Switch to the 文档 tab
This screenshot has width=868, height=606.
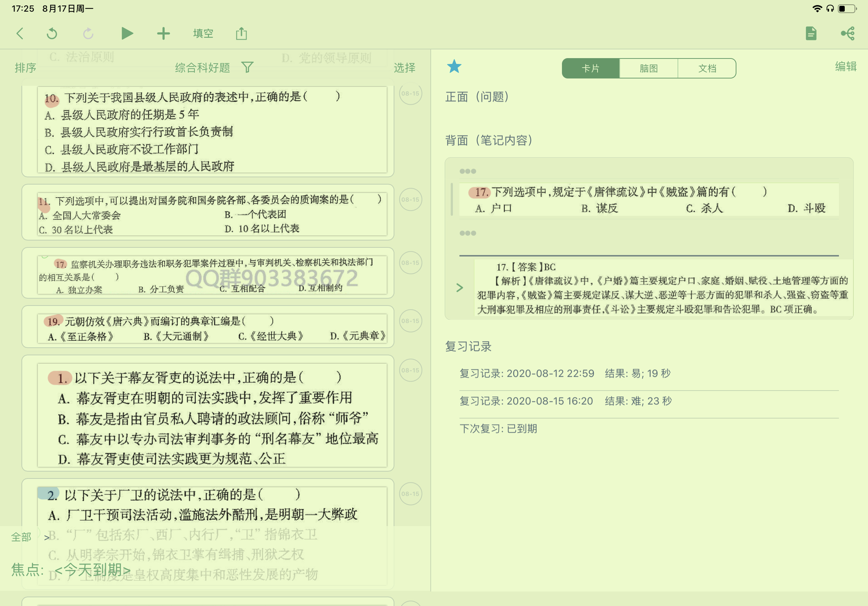pos(707,68)
